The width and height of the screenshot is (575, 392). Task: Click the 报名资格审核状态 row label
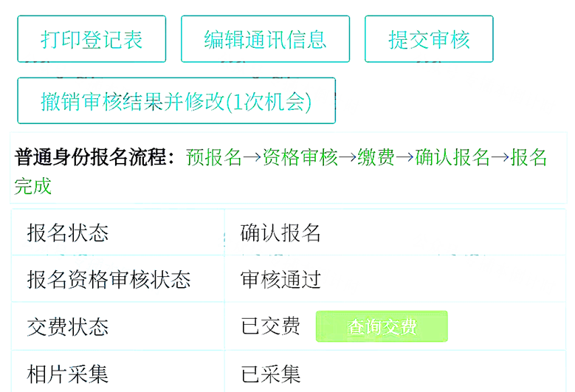point(109,280)
